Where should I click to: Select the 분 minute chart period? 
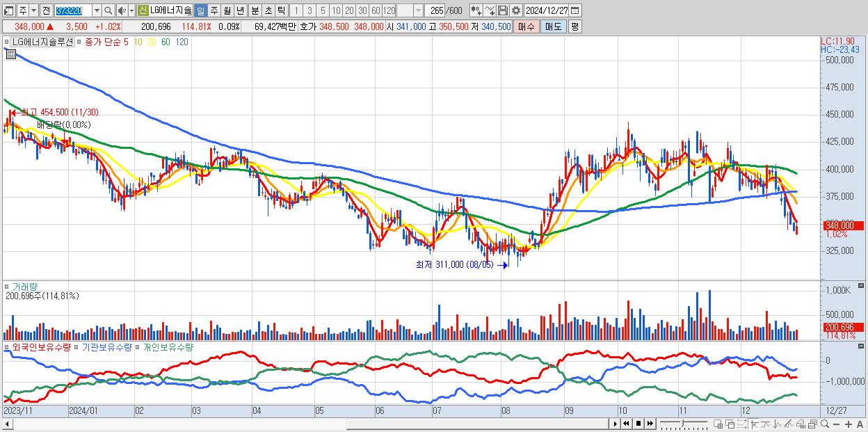[x=255, y=10]
